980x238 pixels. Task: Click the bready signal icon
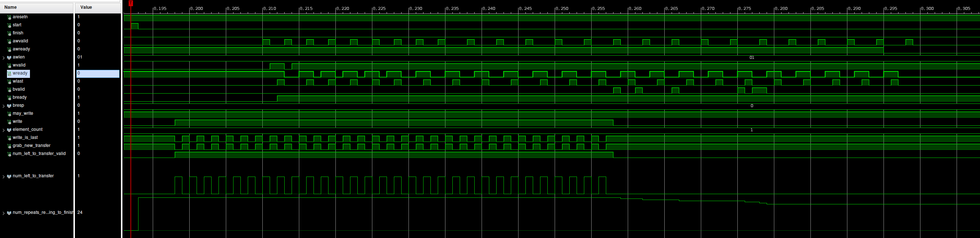click(x=9, y=98)
